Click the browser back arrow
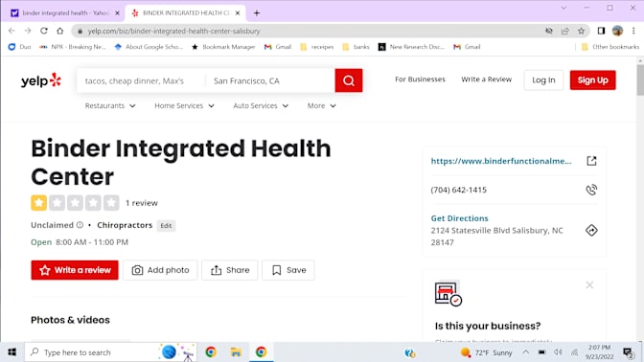This screenshot has width=644, height=362. tap(11, 31)
